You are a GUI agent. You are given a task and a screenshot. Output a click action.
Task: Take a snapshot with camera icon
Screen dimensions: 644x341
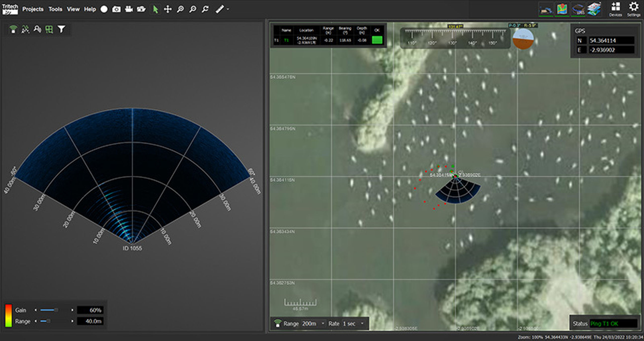[x=116, y=9]
